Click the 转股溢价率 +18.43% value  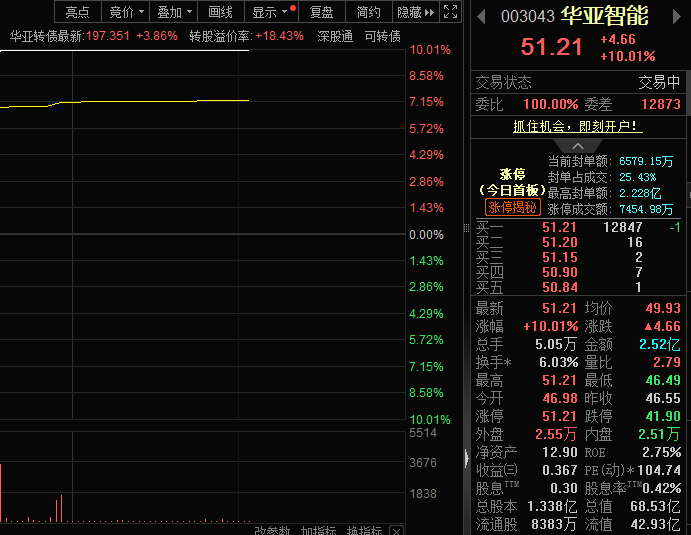[279, 36]
